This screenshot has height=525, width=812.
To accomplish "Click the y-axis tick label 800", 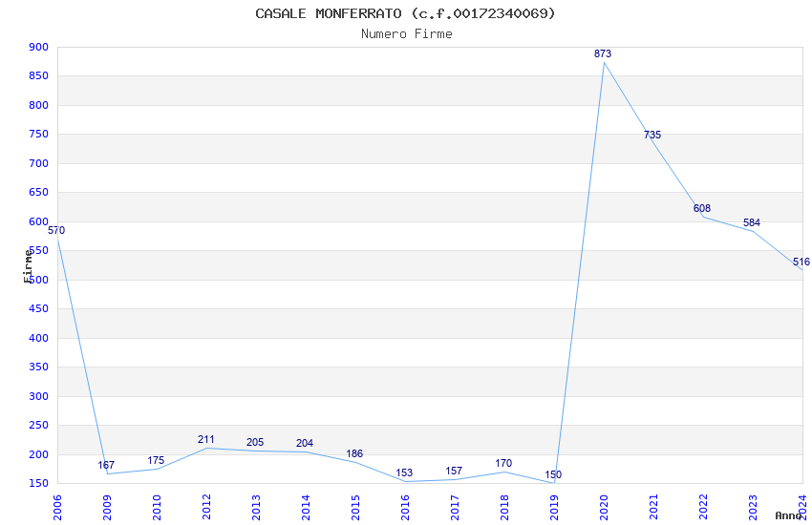I will point(39,105).
